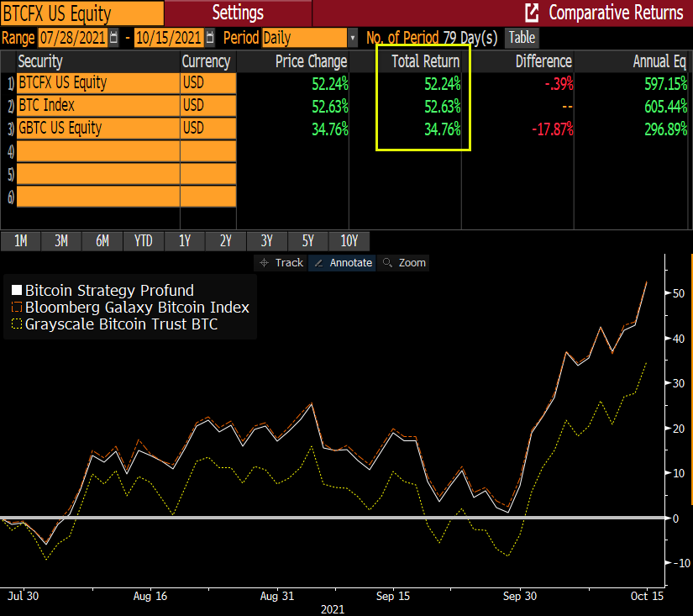The image size is (693, 616).
Task: Select the 5Y range button
Action: coord(308,241)
